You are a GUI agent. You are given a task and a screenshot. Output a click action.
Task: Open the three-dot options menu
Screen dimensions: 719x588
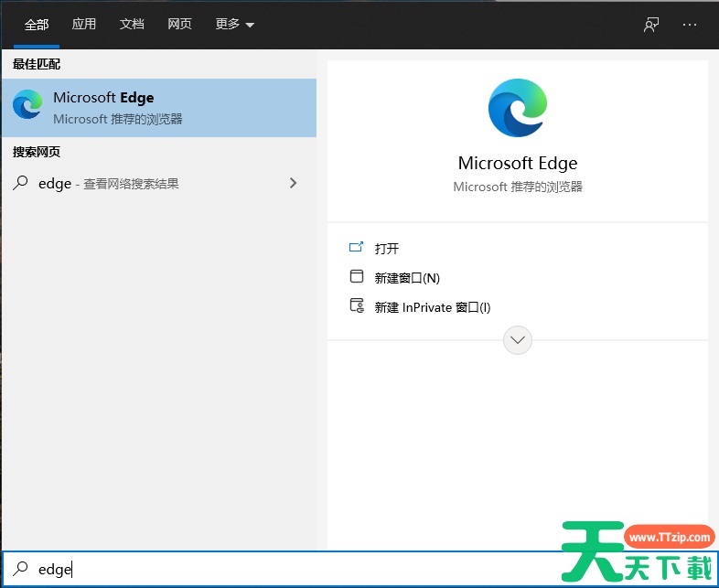pos(689,25)
